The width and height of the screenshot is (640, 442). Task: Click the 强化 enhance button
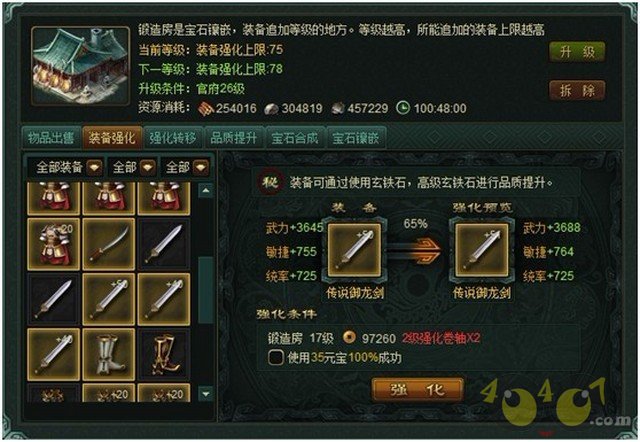point(418,390)
